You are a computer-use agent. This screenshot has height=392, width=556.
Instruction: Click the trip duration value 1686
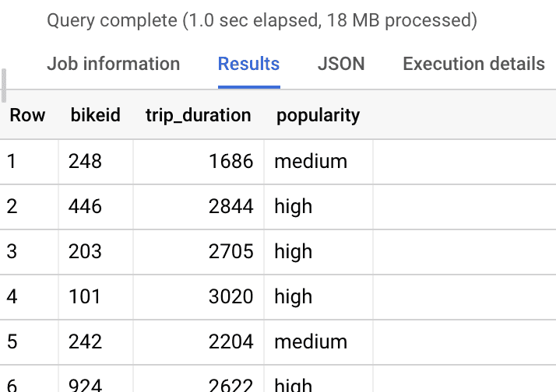click(x=232, y=161)
